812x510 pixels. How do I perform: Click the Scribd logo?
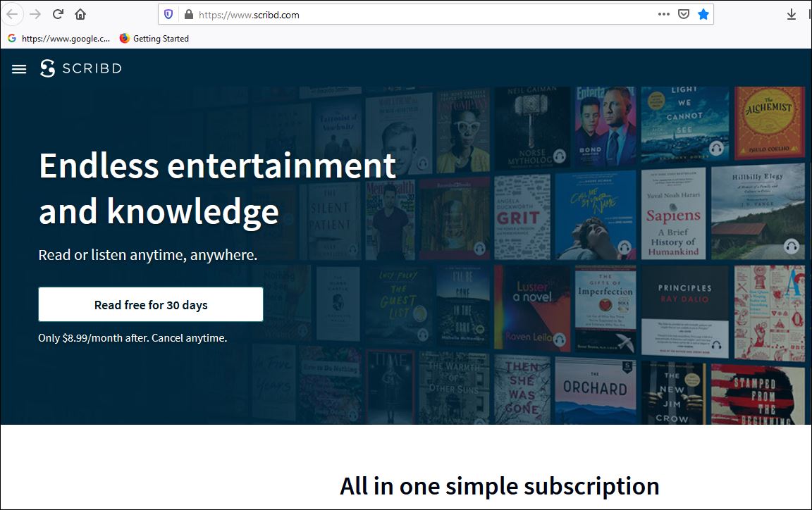click(81, 68)
